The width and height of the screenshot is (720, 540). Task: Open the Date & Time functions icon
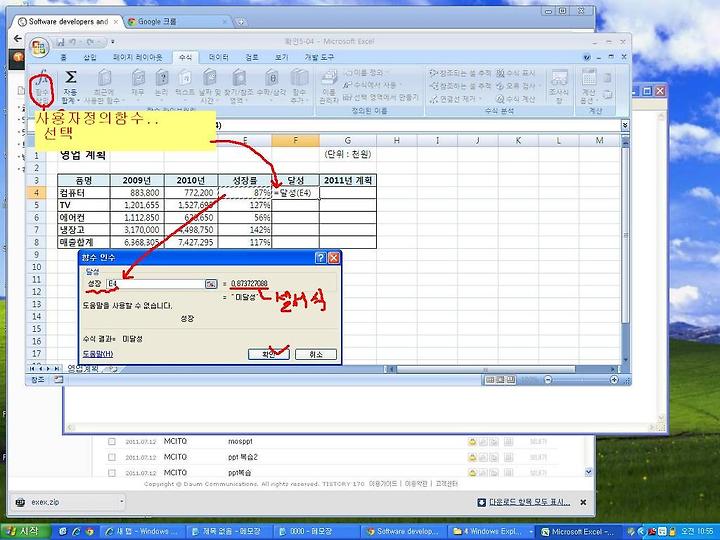(210, 77)
